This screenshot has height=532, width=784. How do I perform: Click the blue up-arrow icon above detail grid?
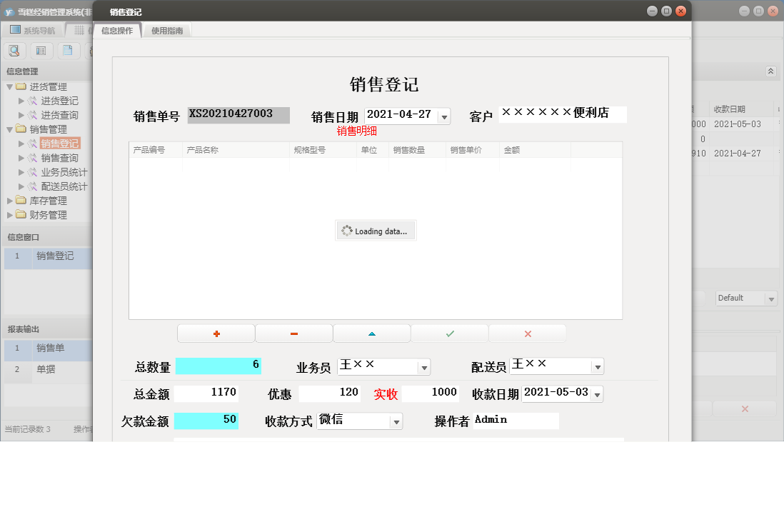tap(371, 333)
